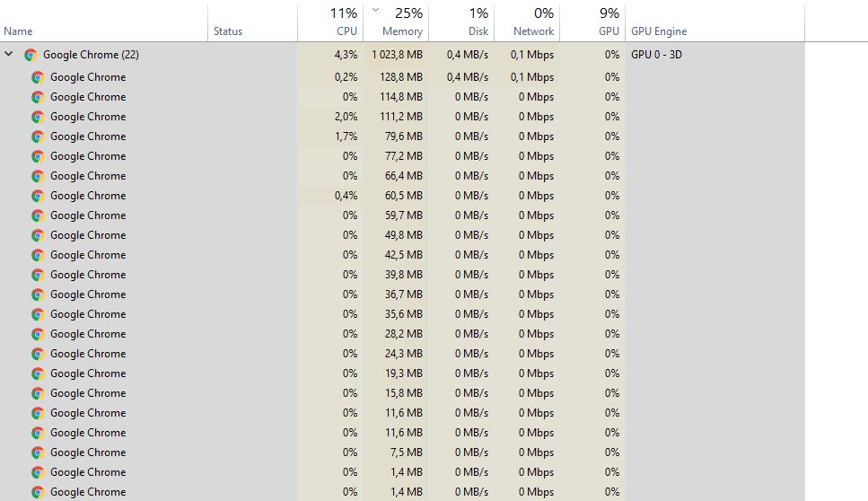Click the Chrome icon of the 2,0% CPU process

click(38, 117)
